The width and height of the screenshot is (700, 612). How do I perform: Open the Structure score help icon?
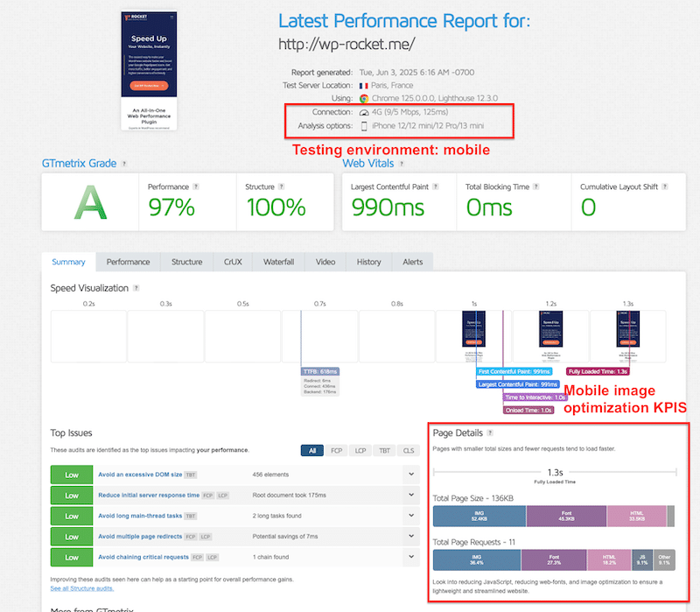[281, 186]
